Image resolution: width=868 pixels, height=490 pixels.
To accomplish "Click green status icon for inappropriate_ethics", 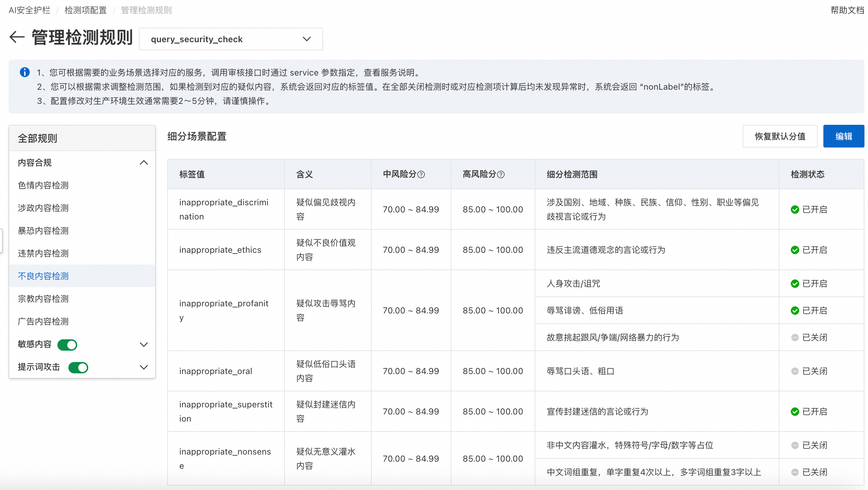I will pyautogui.click(x=795, y=250).
